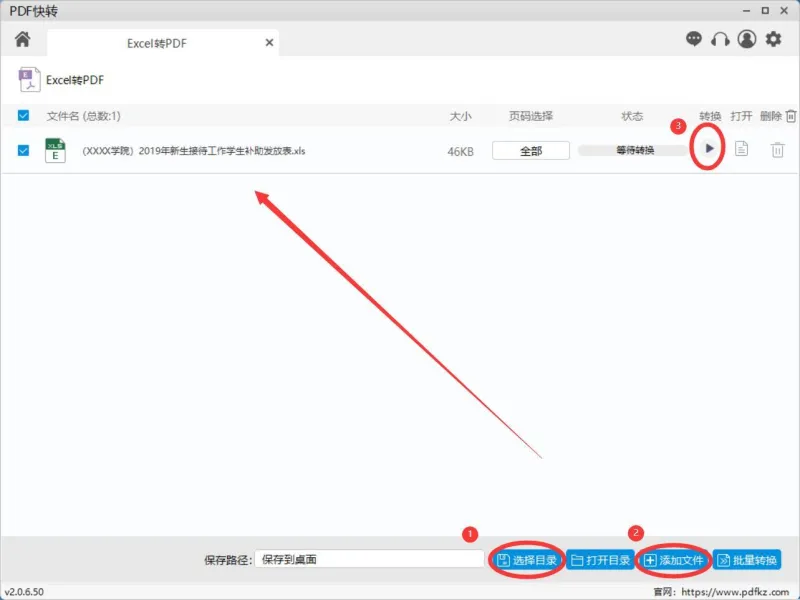The image size is (800, 600).
Task: Open the official website pdfkz.com link
Action: pos(735,592)
